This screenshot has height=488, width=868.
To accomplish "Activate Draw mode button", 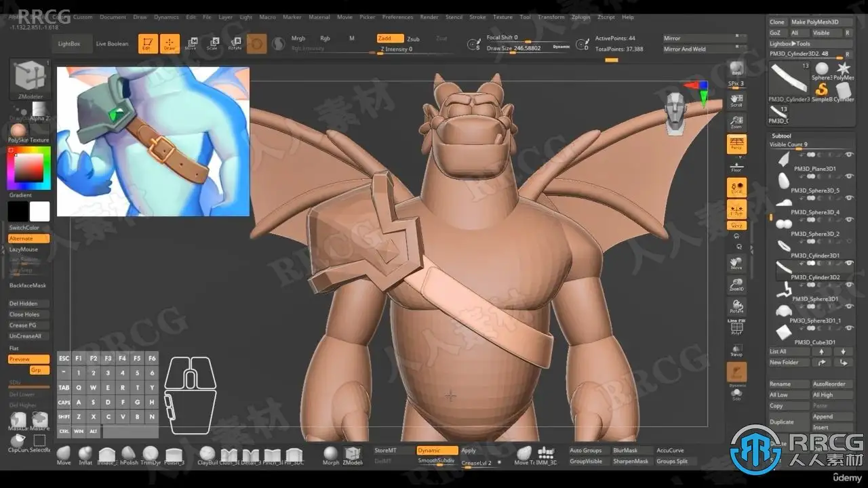I will 170,43.
